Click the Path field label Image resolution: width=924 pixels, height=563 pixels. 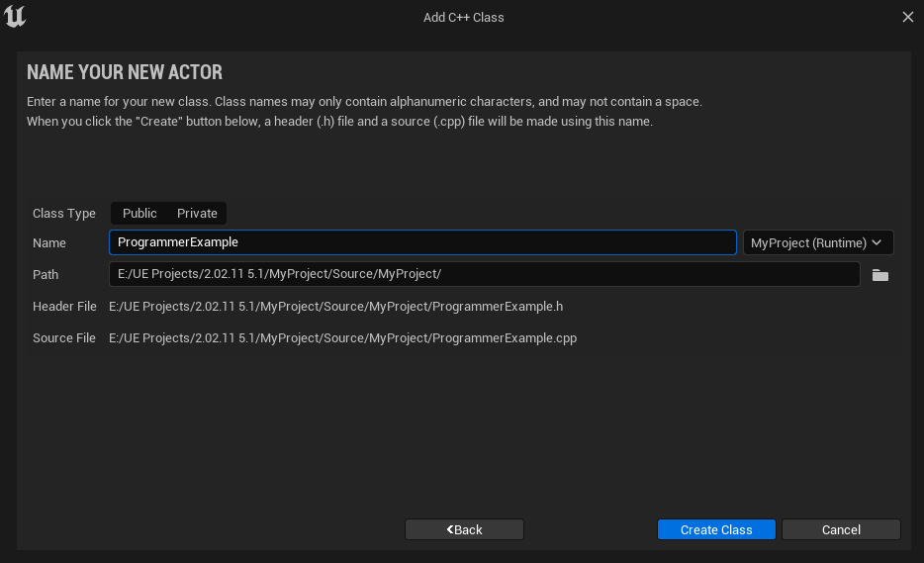coord(46,274)
